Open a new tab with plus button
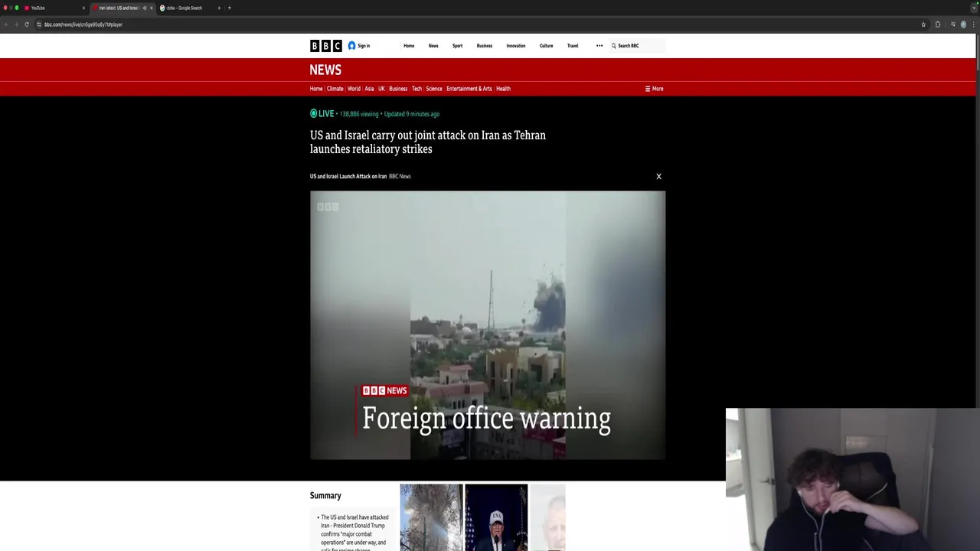 pos(229,8)
